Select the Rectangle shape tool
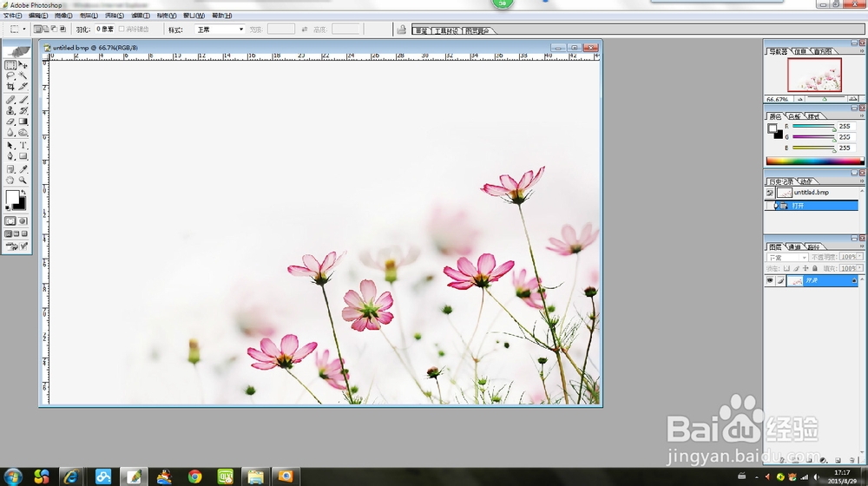The height and width of the screenshot is (486, 868). [x=23, y=157]
